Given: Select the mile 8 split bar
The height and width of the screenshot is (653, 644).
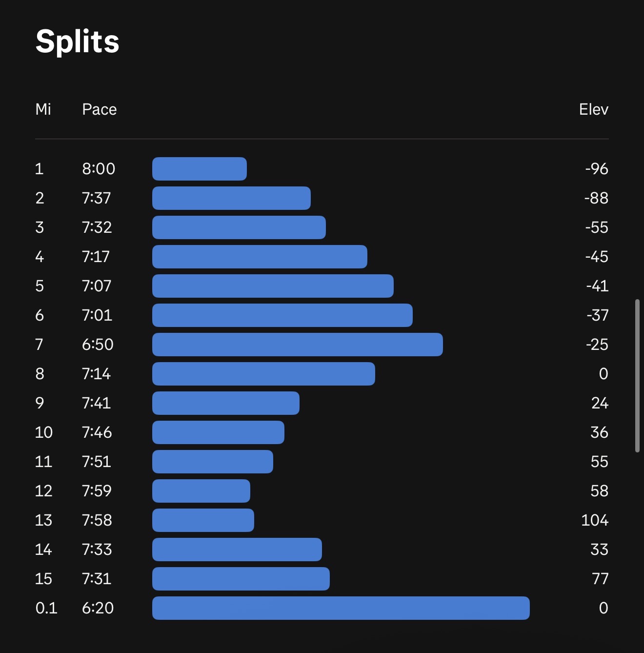Looking at the screenshot, I should 263,374.
